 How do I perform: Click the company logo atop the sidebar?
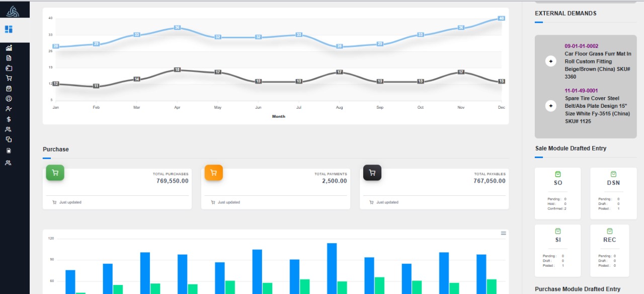pyautogui.click(x=13, y=11)
